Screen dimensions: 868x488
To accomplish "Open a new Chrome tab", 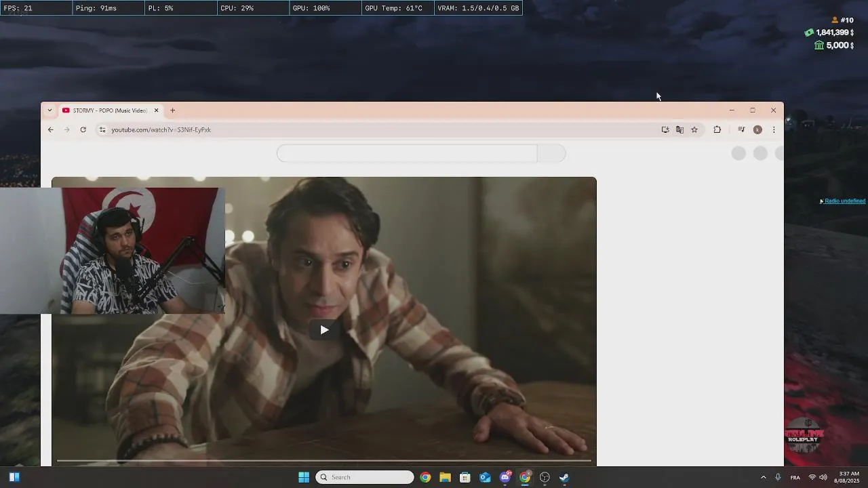I will pos(172,110).
